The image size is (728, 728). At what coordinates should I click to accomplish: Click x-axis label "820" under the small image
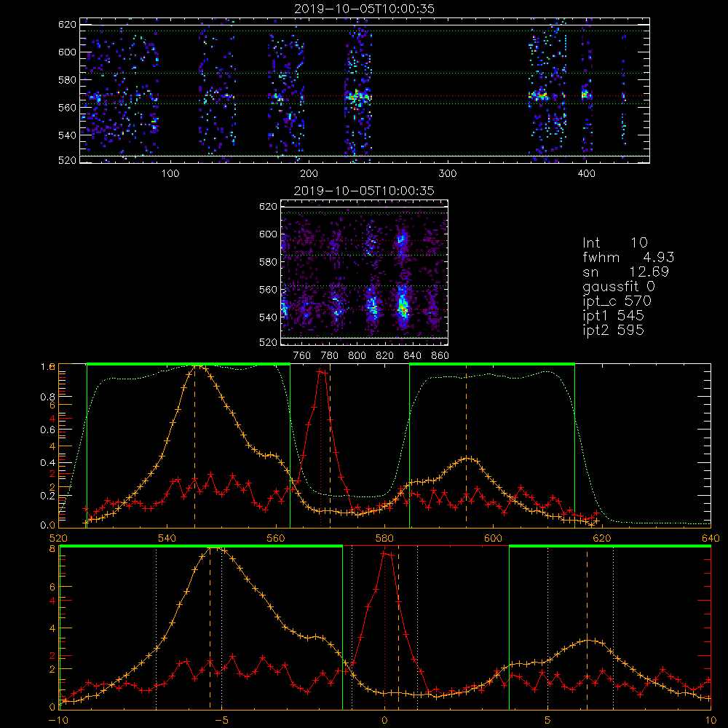point(385,356)
